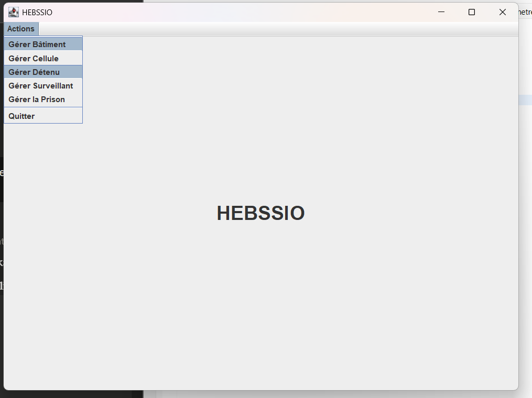This screenshot has height=398, width=532.
Task: Close the HEBSSIO application window
Action: (502, 12)
